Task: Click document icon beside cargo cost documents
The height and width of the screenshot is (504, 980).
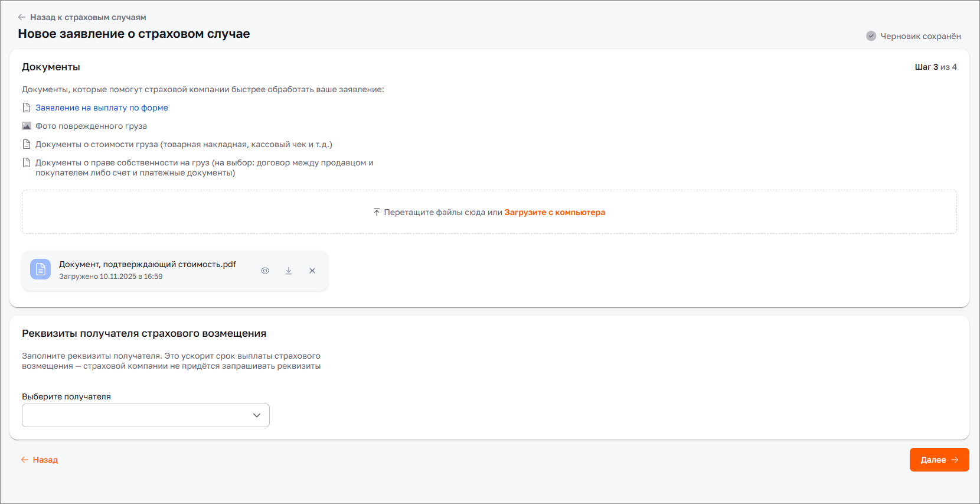Action: [27, 144]
